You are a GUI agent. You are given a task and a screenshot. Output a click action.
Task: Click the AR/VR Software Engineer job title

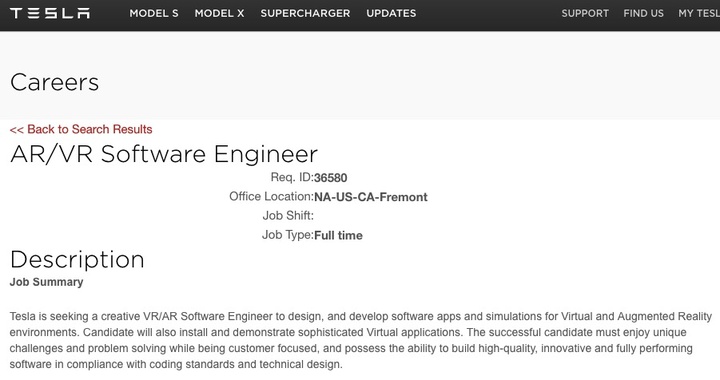pos(164,154)
